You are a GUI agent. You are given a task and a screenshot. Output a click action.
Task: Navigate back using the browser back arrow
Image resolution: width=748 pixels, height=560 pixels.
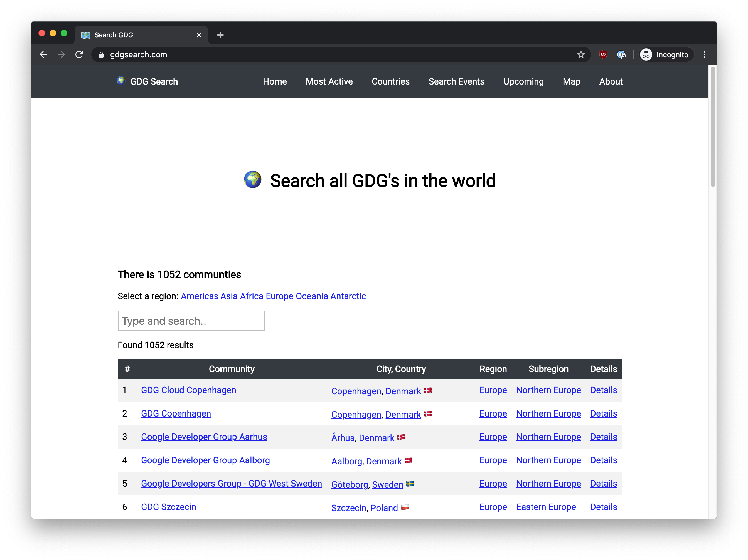tap(43, 54)
